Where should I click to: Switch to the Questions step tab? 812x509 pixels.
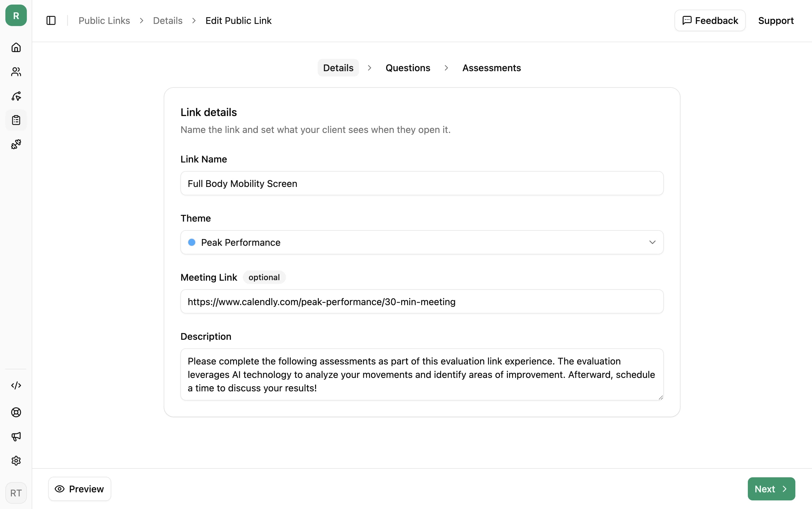click(408, 68)
